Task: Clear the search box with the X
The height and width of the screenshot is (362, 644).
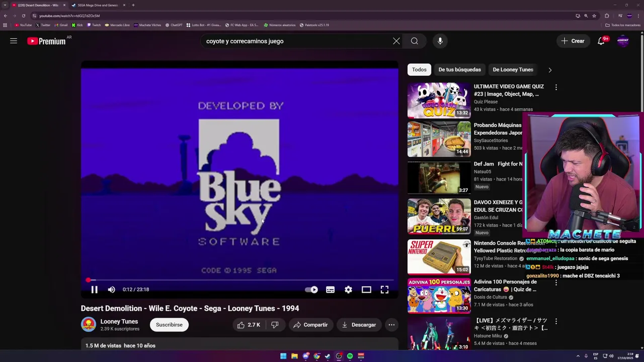Action: point(396,41)
